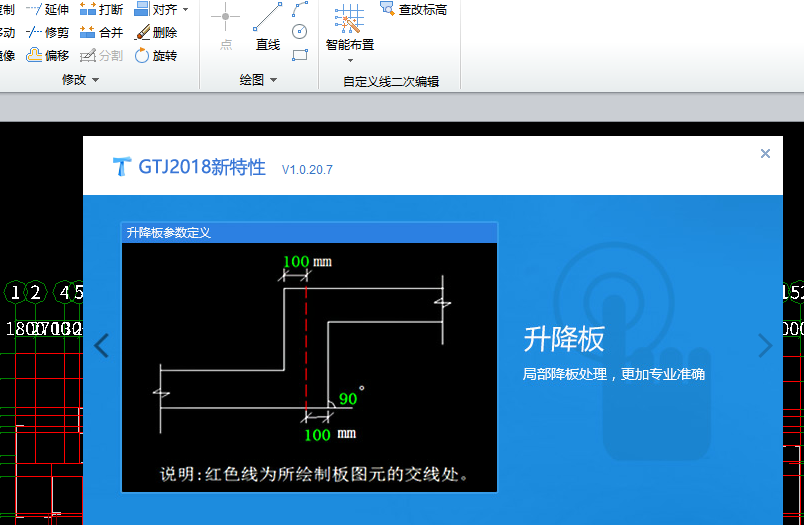The image size is (804, 525).
Task: Close the GTJ2018新特性 dialog
Action: click(765, 153)
